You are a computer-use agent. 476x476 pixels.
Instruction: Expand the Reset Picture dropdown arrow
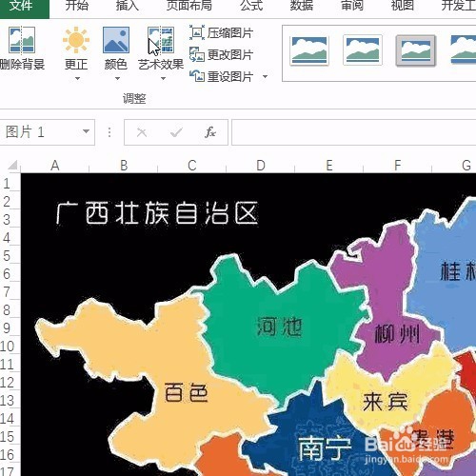(x=265, y=76)
